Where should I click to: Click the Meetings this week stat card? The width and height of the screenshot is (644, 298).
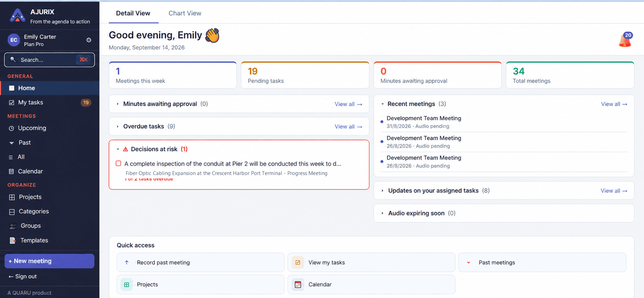coord(173,75)
